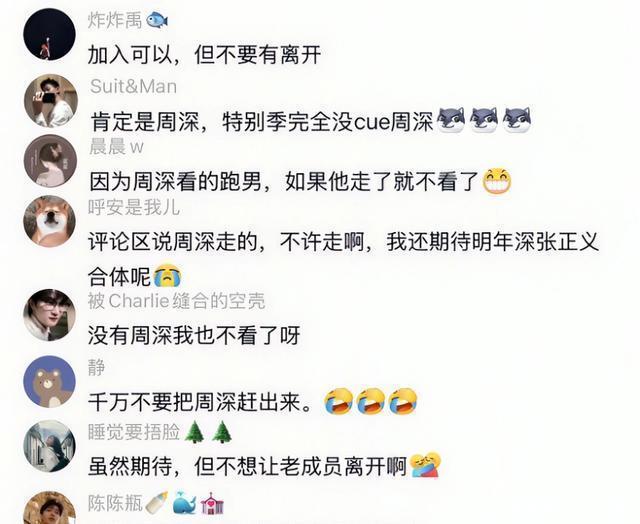640x524 pixels.
Task: Tap the comment 没有周深我也不看了呀
Action: coord(194,335)
